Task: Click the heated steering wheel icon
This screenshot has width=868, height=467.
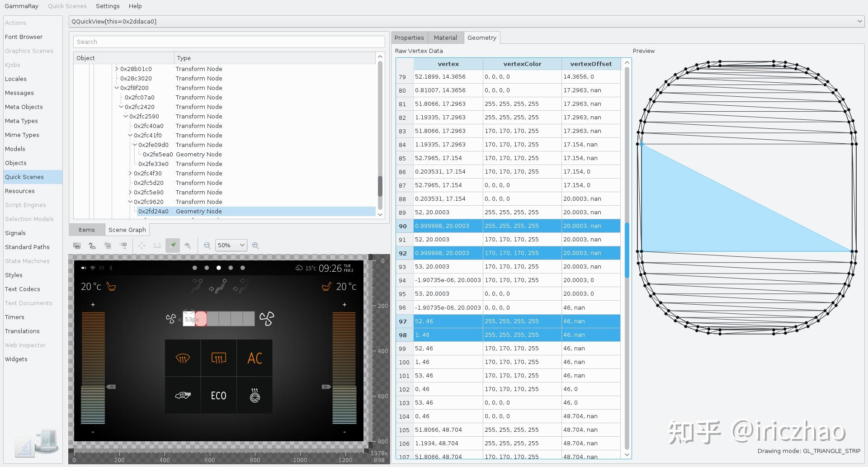Action: point(255,395)
